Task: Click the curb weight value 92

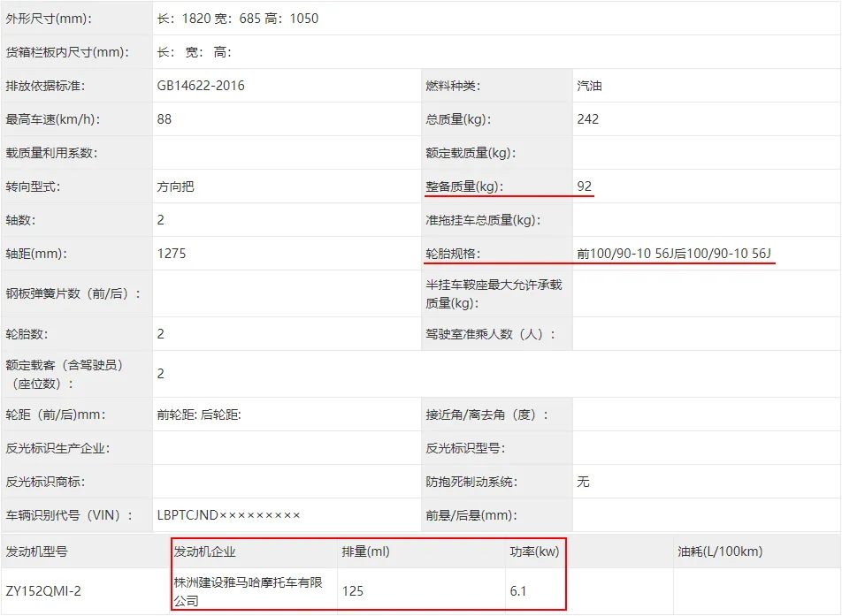Action: [586, 186]
